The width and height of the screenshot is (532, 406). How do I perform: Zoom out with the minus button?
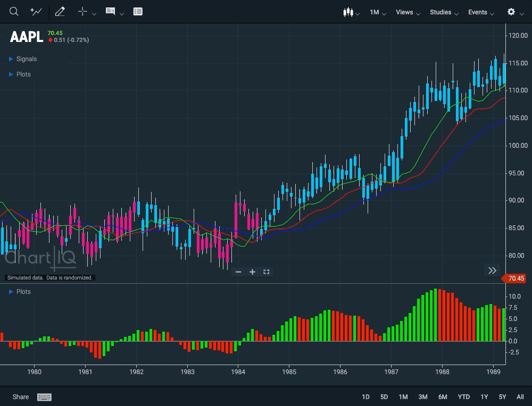click(x=238, y=272)
